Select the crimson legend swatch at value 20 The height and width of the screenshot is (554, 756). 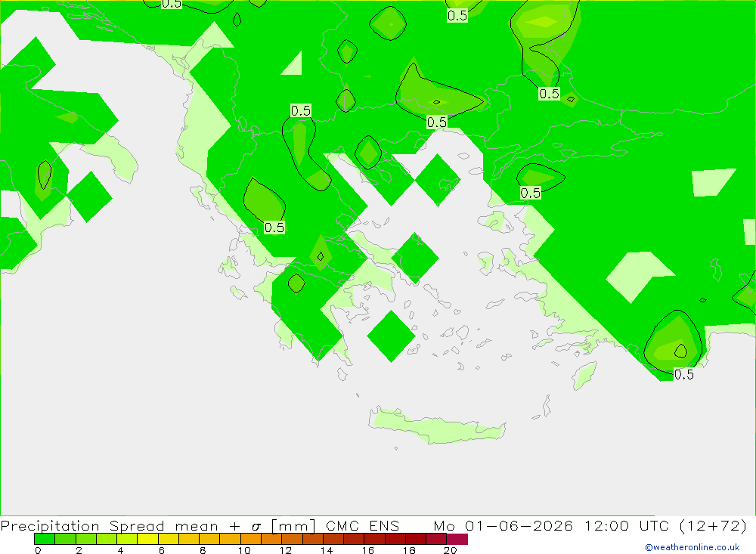click(457, 539)
